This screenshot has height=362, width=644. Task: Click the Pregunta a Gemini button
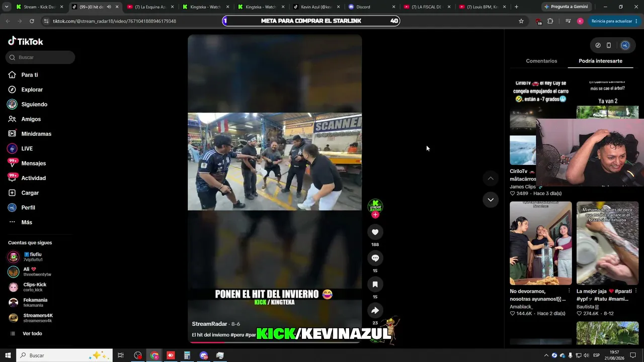coord(566,7)
